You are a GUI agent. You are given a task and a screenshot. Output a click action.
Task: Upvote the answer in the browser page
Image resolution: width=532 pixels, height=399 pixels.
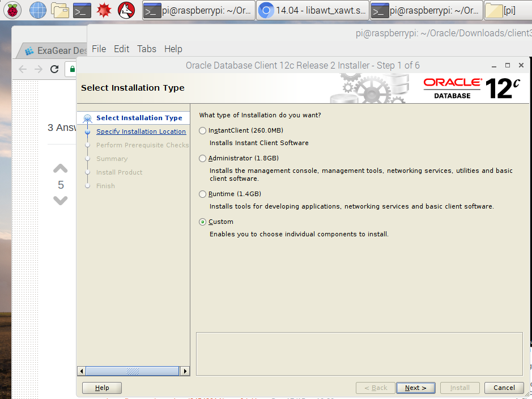[x=61, y=169]
